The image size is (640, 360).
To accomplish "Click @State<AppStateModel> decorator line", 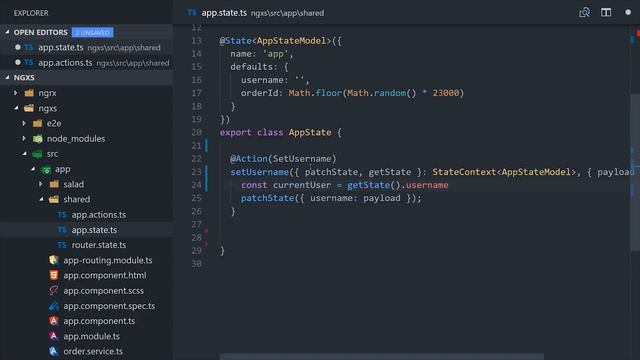I will 280,41.
